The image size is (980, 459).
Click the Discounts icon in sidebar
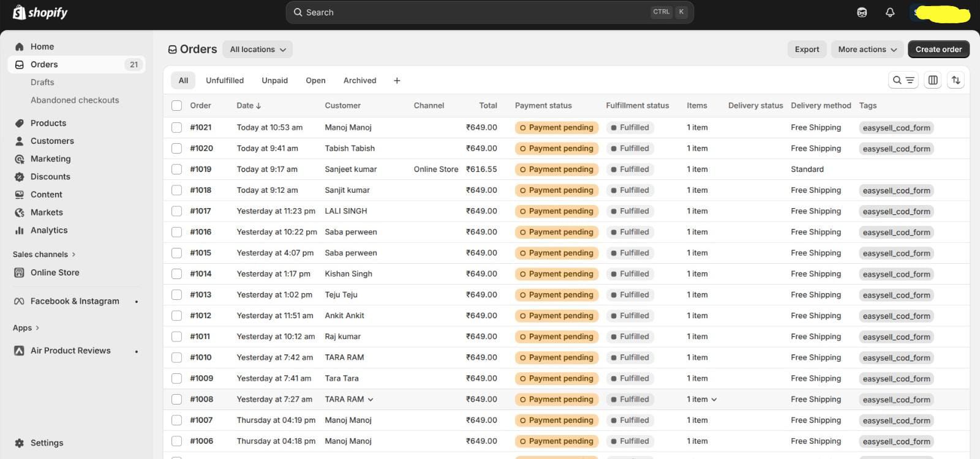point(20,177)
